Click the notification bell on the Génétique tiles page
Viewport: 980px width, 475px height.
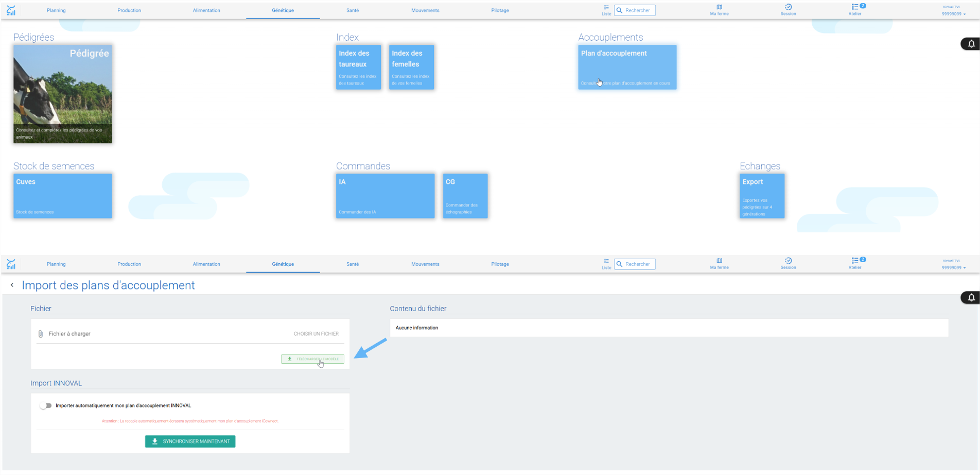coord(971,44)
